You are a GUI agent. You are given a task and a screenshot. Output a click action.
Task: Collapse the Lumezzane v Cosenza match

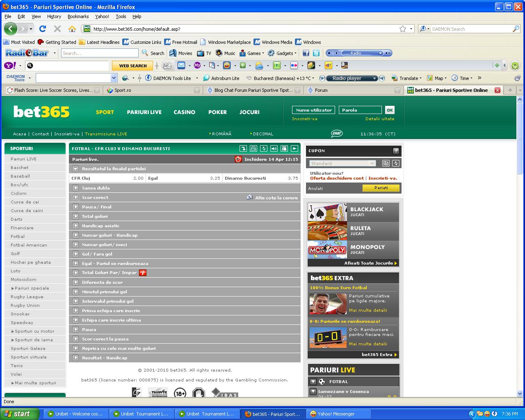(313, 391)
